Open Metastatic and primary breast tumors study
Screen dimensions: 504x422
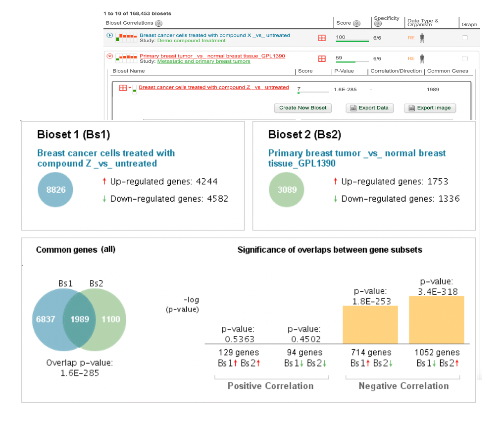(x=203, y=61)
